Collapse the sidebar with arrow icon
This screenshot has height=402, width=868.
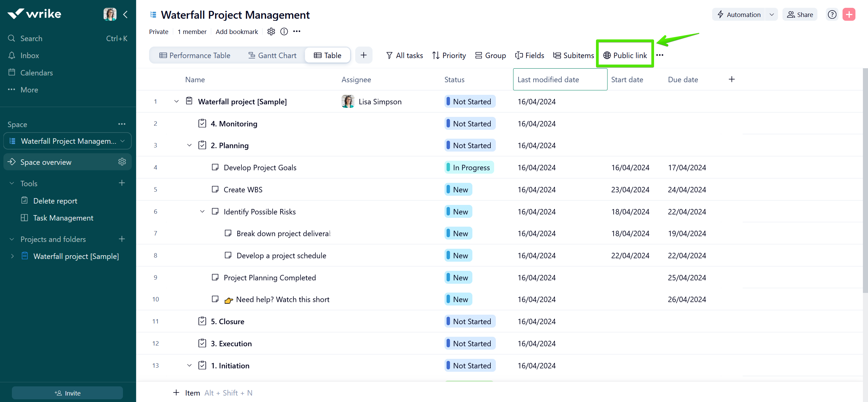coord(125,14)
